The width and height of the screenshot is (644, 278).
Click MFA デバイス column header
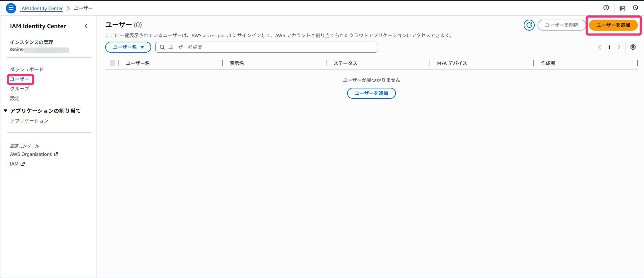click(x=452, y=63)
